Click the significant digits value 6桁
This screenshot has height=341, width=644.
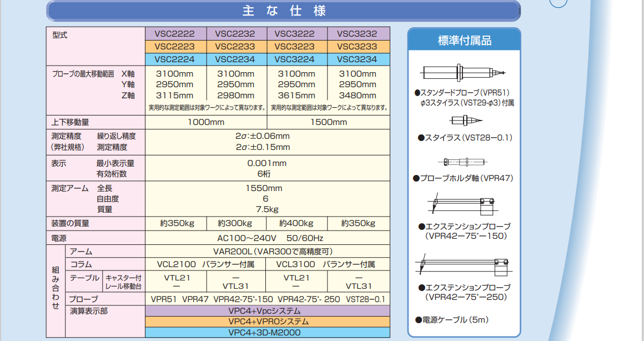tap(264, 174)
